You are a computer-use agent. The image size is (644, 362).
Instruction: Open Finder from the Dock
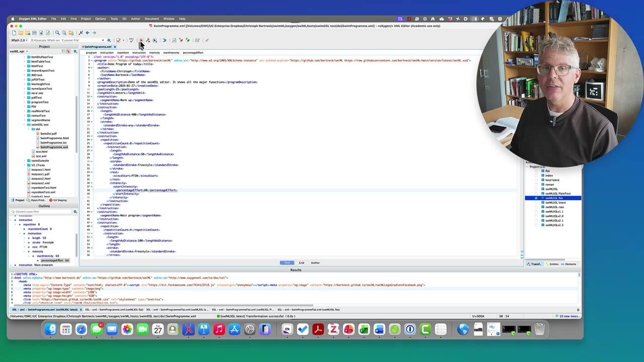50,329
